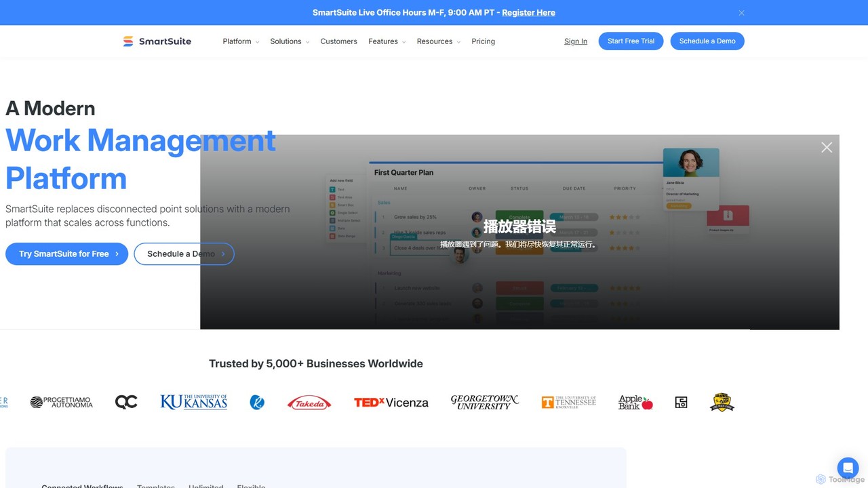
Task: Go to the Pricing page
Action: coord(484,41)
